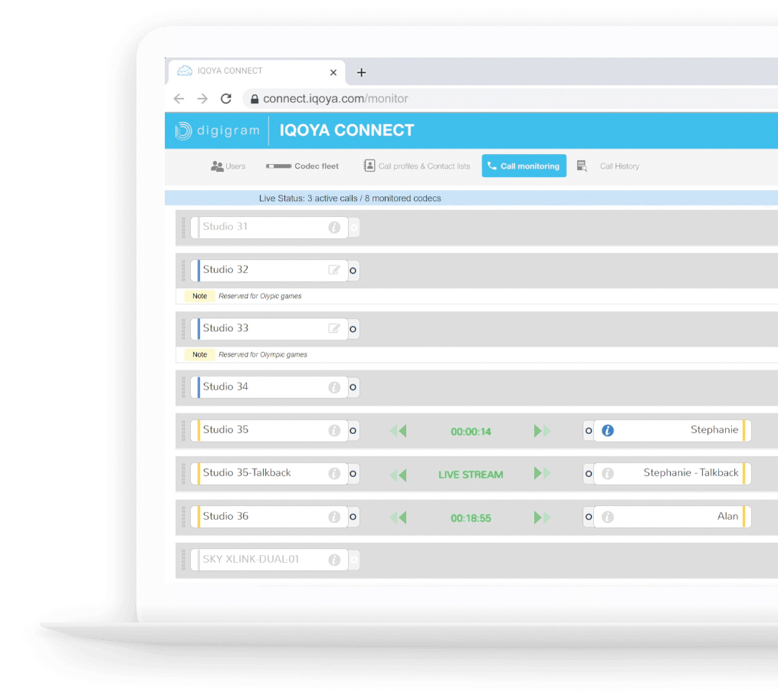Reload the page

[226, 99]
